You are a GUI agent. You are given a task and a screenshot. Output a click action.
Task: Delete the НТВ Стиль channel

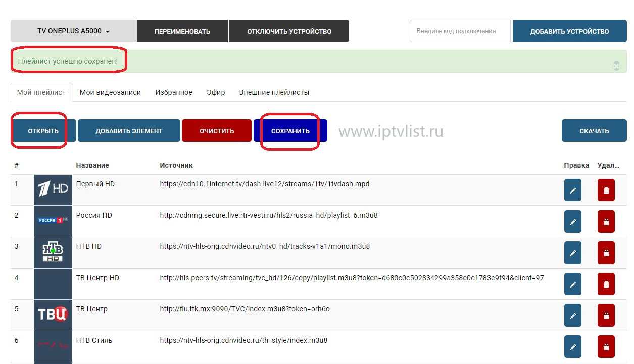pyautogui.click(x=606, y=347)
